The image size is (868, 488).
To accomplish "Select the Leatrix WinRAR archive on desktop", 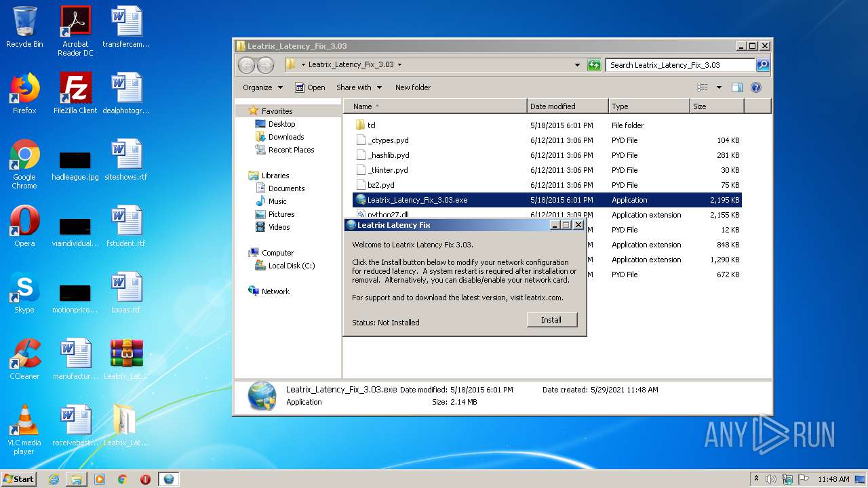I will pos(126,359).
